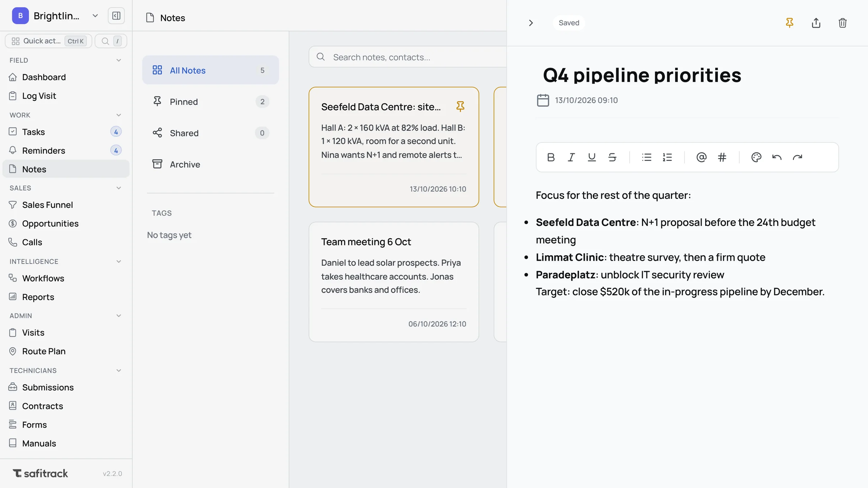Click the sidebar search button
The width and height of the screenshot is (868, 488).
tap(111, 41)
